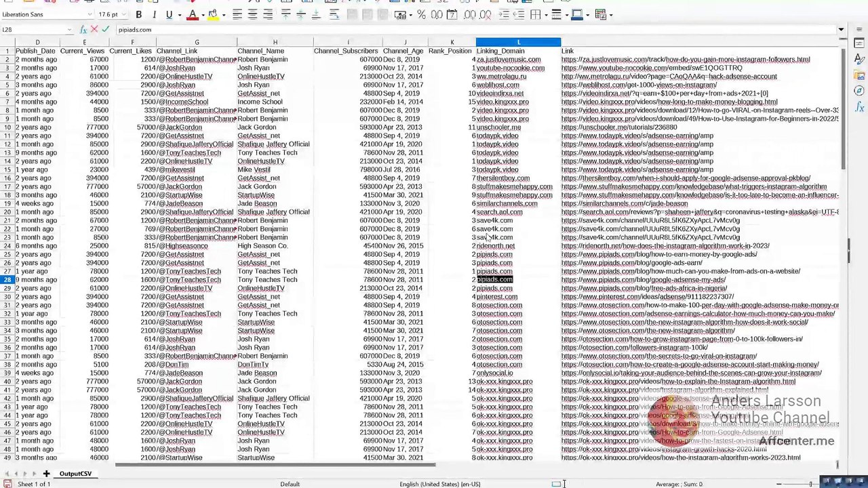Expand the Name Box dropdown
868x488 pixels.
click(x=71, y=30)
